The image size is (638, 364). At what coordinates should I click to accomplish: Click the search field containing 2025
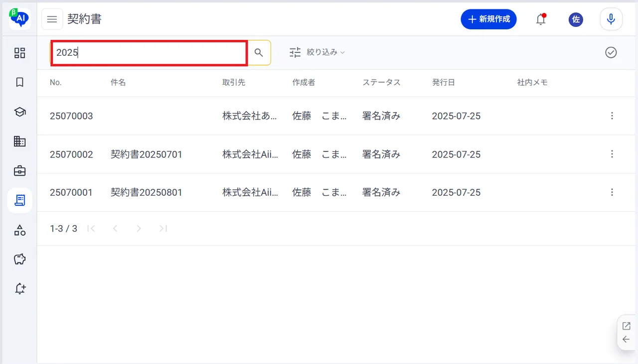150,53
